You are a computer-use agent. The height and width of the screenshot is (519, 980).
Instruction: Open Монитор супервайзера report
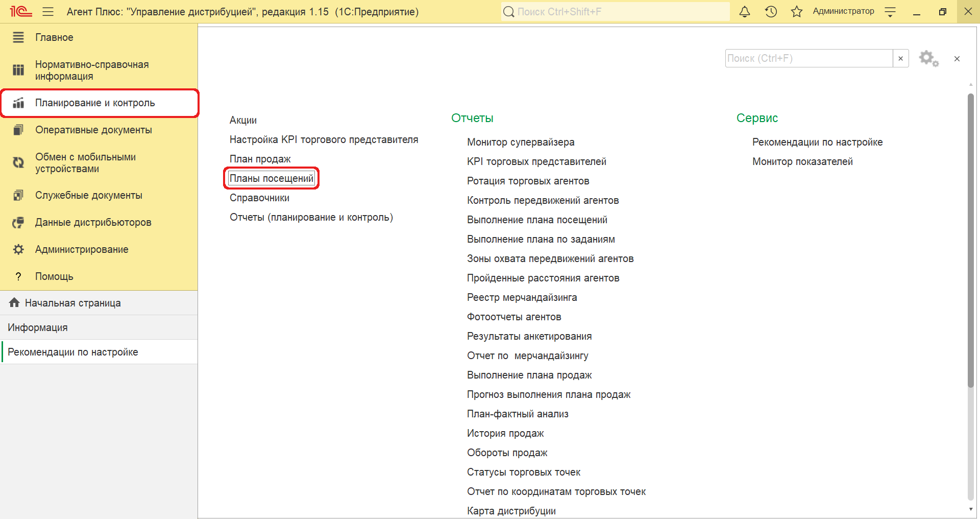click(x=521, y=142)
